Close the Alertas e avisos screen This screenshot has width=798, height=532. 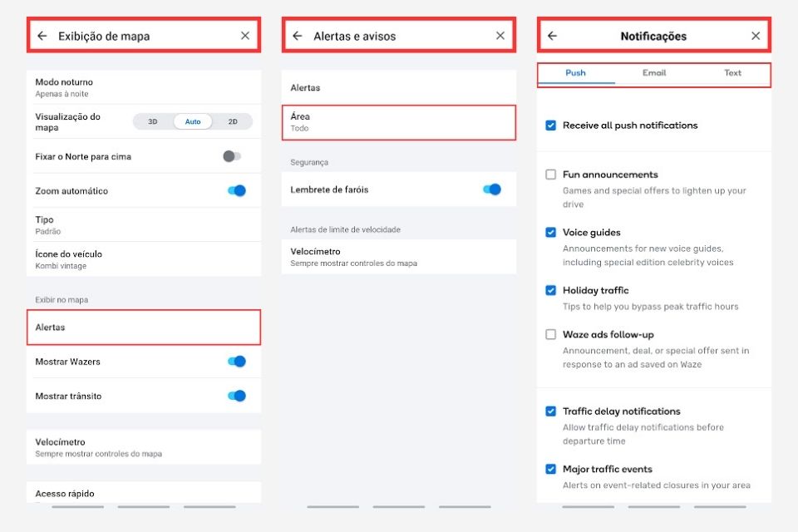pos(500,36)
